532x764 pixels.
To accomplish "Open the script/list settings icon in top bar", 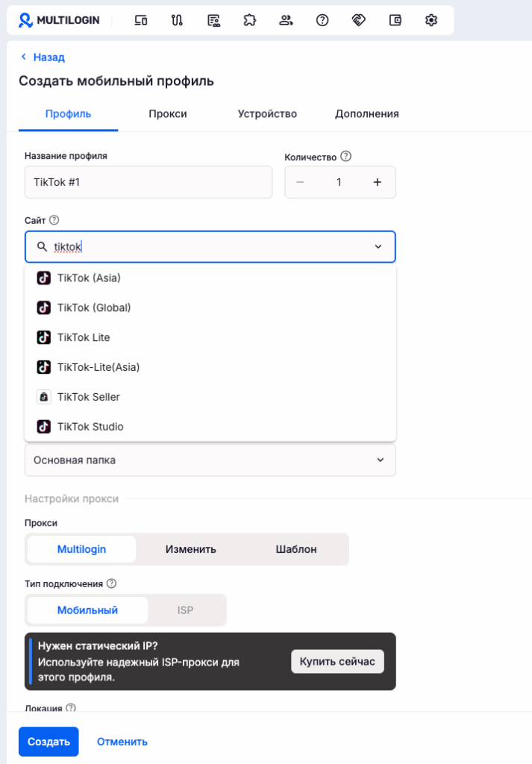I will (213, 20).
